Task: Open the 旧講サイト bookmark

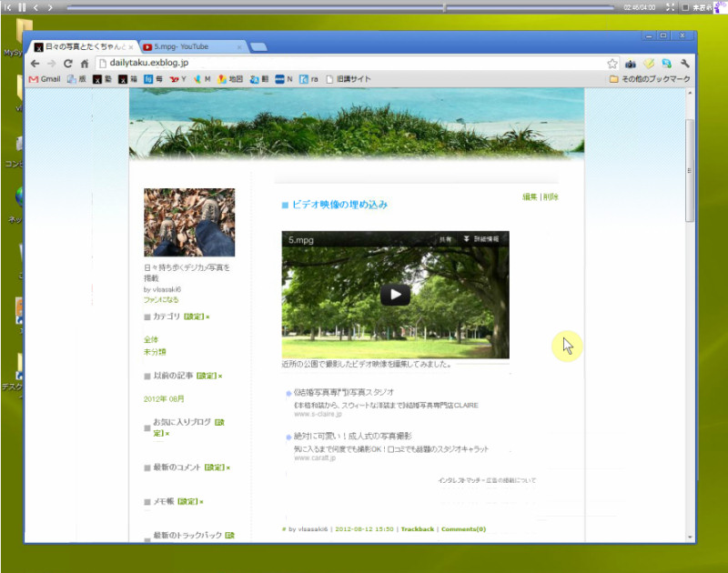Action: coord(349,79)
